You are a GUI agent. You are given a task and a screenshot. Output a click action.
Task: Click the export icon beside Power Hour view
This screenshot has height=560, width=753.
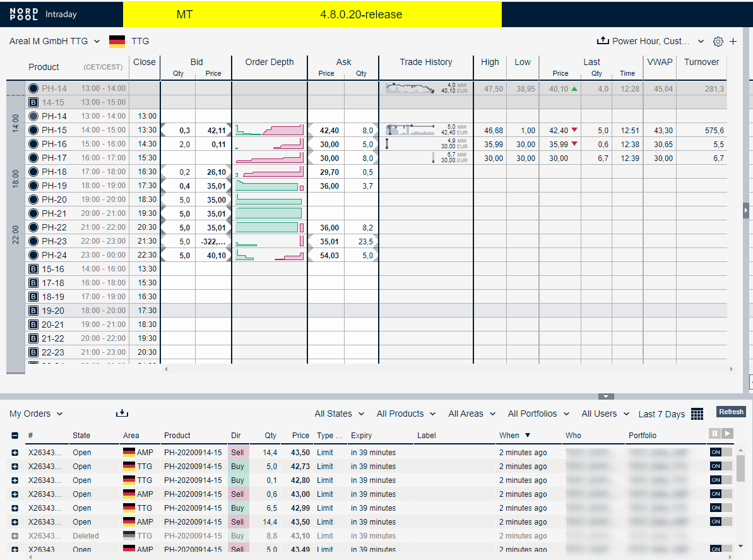pyautogui.click(x=603, y=40)
